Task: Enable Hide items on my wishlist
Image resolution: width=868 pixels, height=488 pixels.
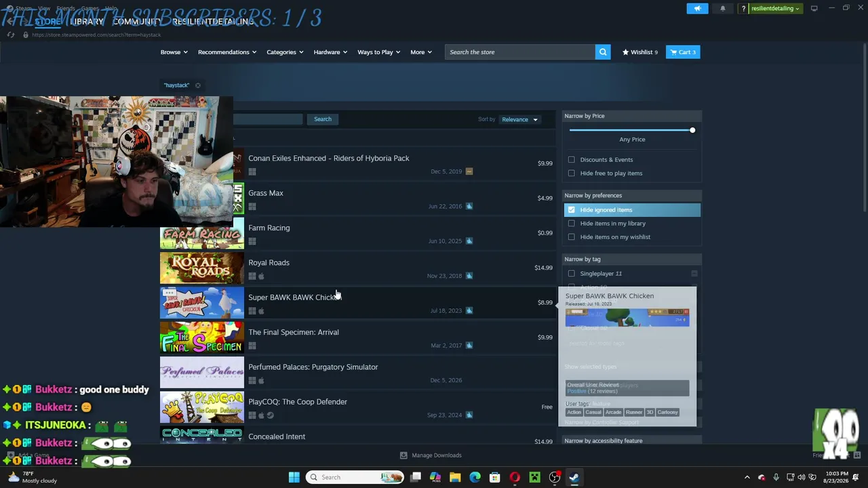Action: [572, 237]
